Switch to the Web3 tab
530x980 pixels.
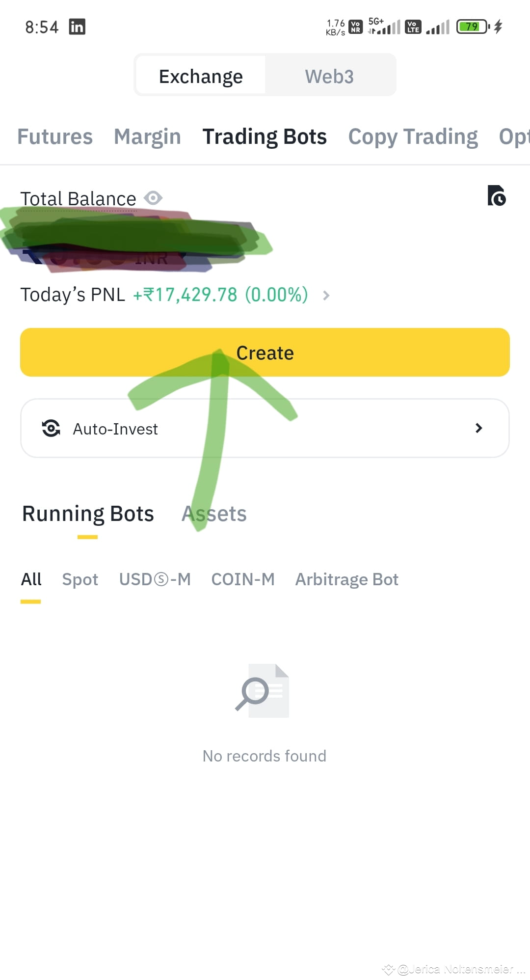click(329, 75)
